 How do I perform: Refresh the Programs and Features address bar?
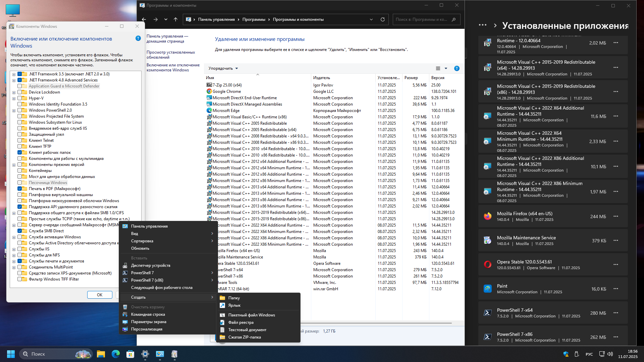pos(382,19)
